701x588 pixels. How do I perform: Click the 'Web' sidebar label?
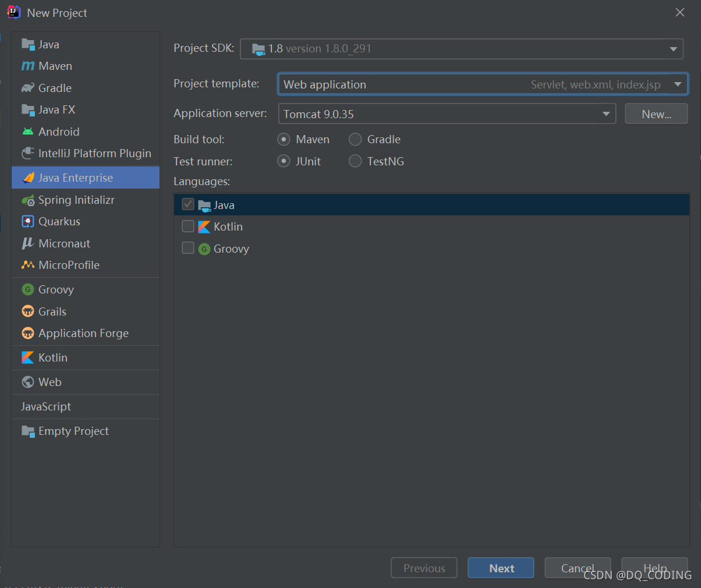tap(50, 382)
